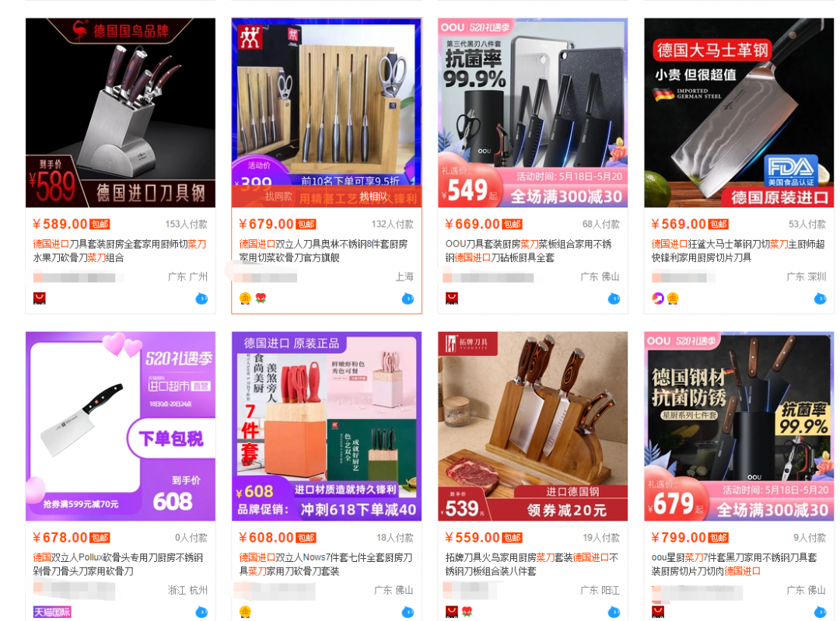Click the Tmall icon under ¥799.00 OOU listing
Screen dimensions: 840x621
coord(658,612)
